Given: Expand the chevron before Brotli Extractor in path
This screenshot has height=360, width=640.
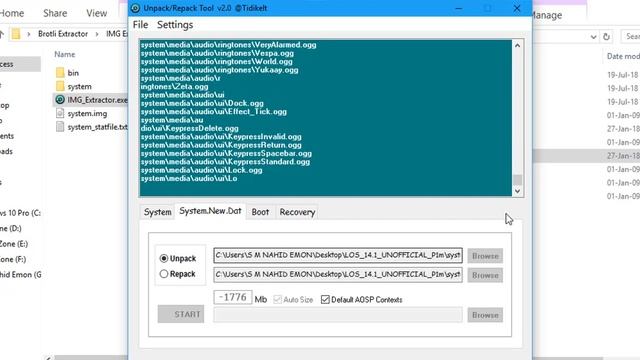Looking at the screenshot, I should [x=29, y=34].
